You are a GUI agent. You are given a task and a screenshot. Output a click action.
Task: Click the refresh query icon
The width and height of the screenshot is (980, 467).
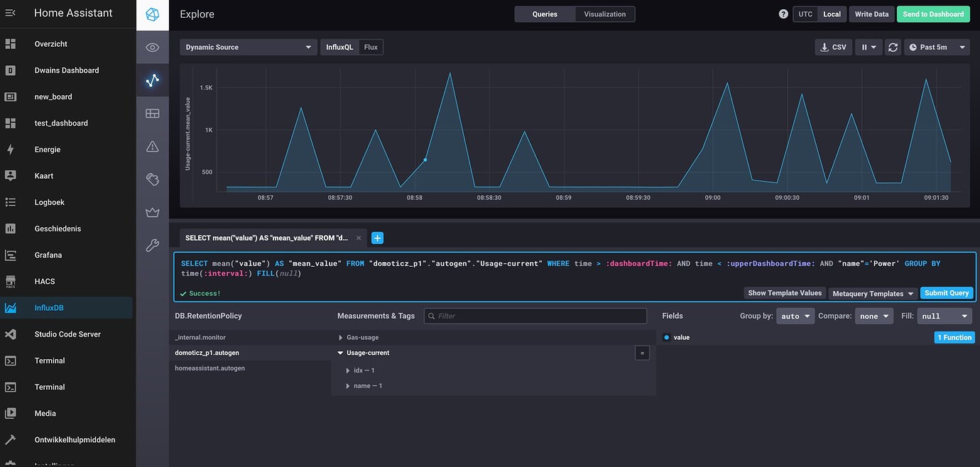pyautogui.click(x=893, y=46)
